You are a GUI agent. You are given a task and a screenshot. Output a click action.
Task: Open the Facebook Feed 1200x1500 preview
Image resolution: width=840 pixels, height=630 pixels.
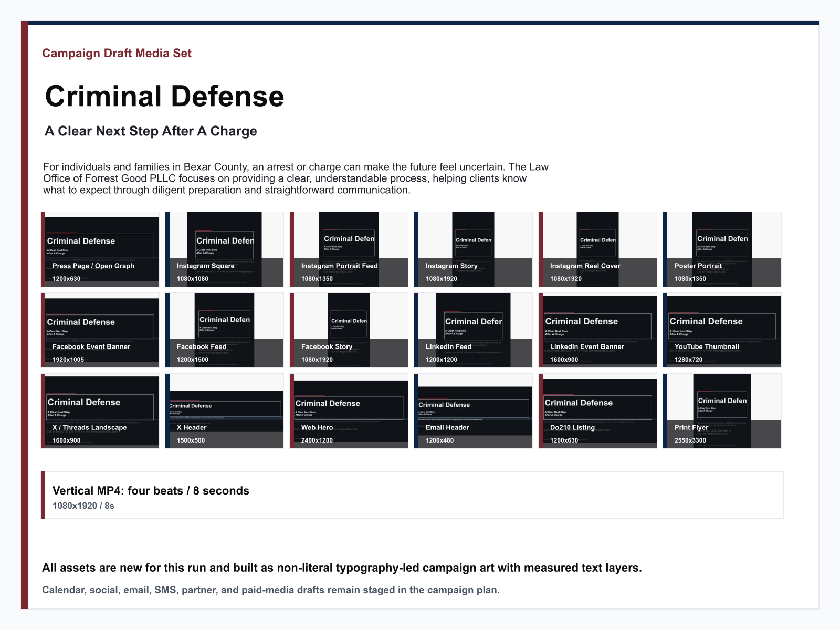[225, 330]
